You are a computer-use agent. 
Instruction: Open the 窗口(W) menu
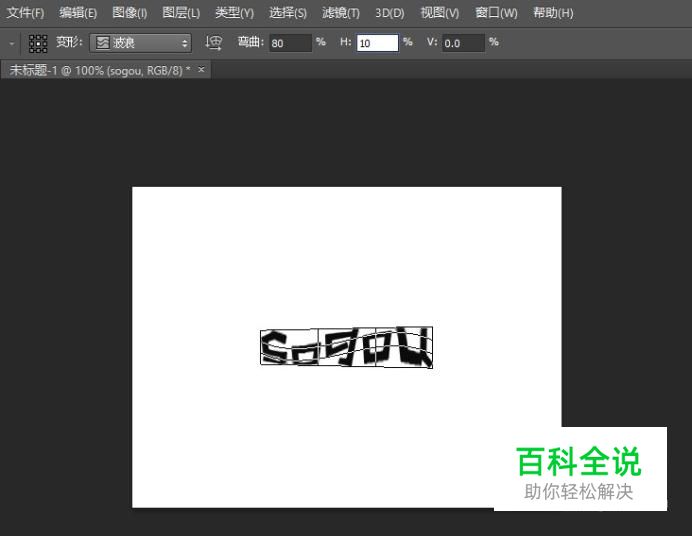pos(496,13)
